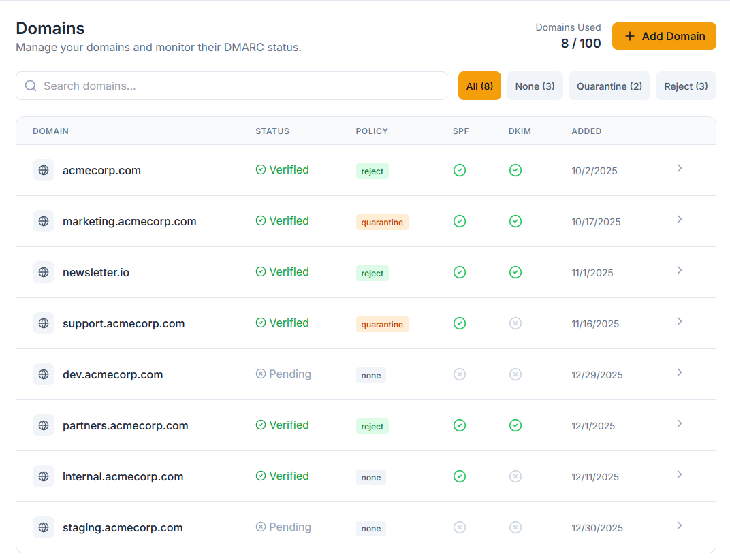Click the DKIM check icon for marketing.acmecorp.com
730x560 pixels.
515,221
